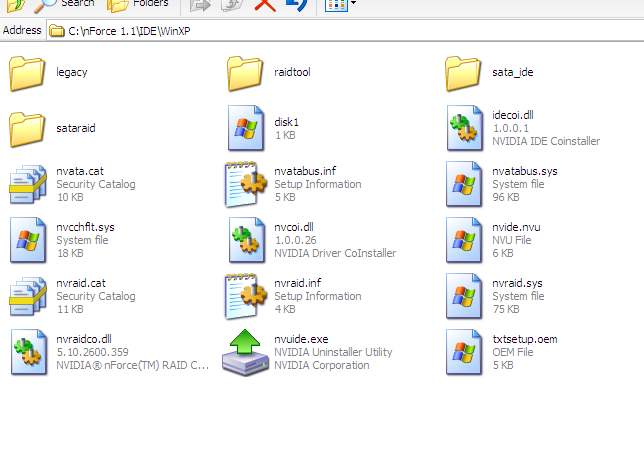Select the nvraid.cat catalog icon
This screenshot has width=644, height=451.
pos(28,296)
